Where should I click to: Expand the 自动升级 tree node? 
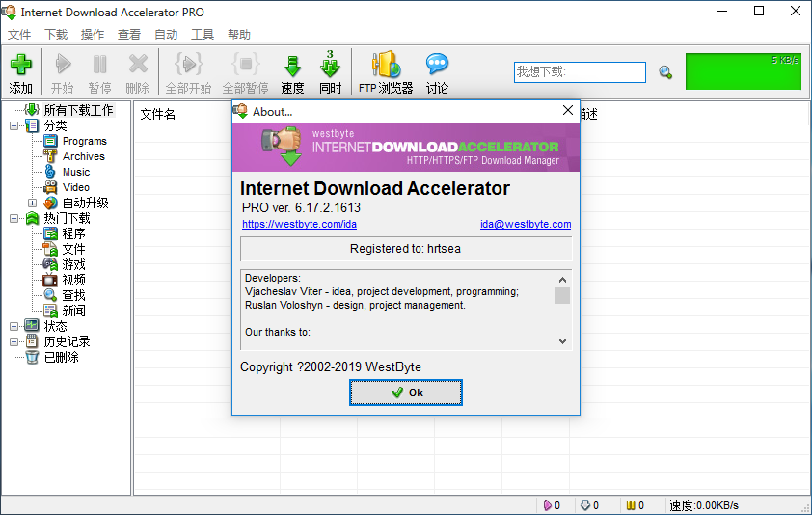32,203
